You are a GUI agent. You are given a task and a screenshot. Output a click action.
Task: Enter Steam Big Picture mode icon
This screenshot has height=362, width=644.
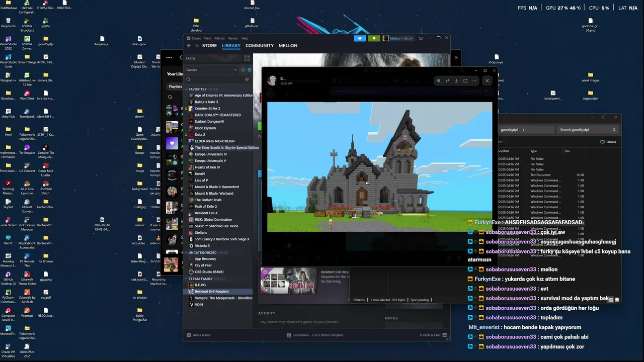click(x=421, y=38)
